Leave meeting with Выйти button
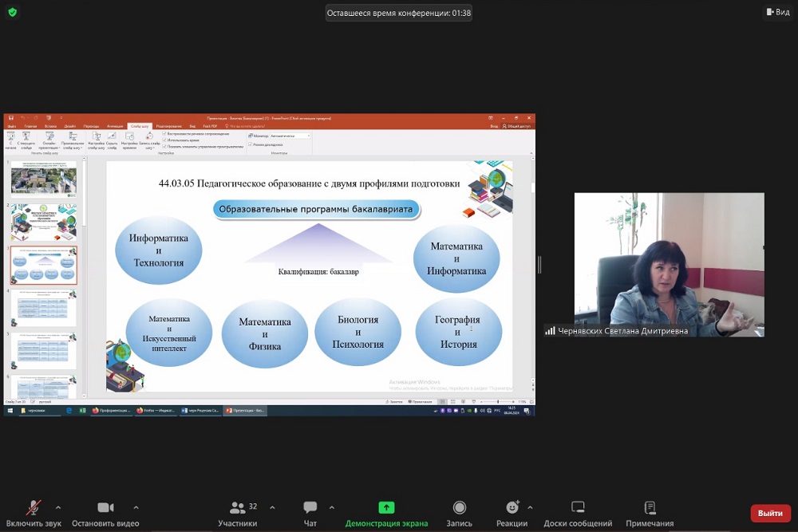This screenshot has height=532, width=798. click(771, 513)
